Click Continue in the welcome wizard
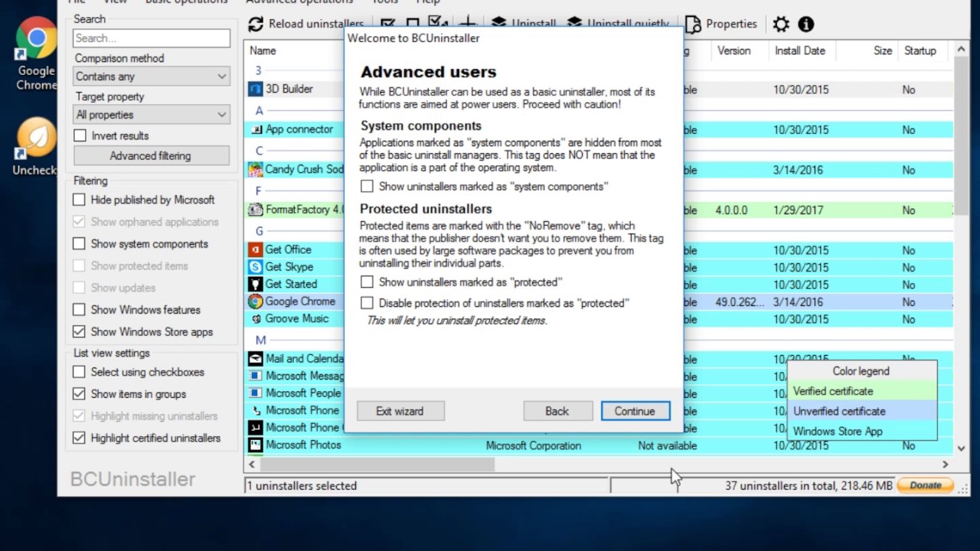Image resolution: width=980 pixels, height=551 pixels. (635, 411)
